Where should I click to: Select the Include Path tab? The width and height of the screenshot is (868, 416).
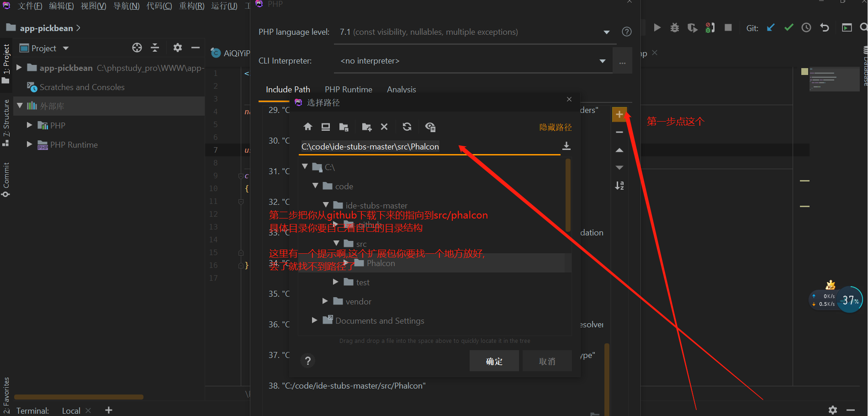click(x=288, y=90)
